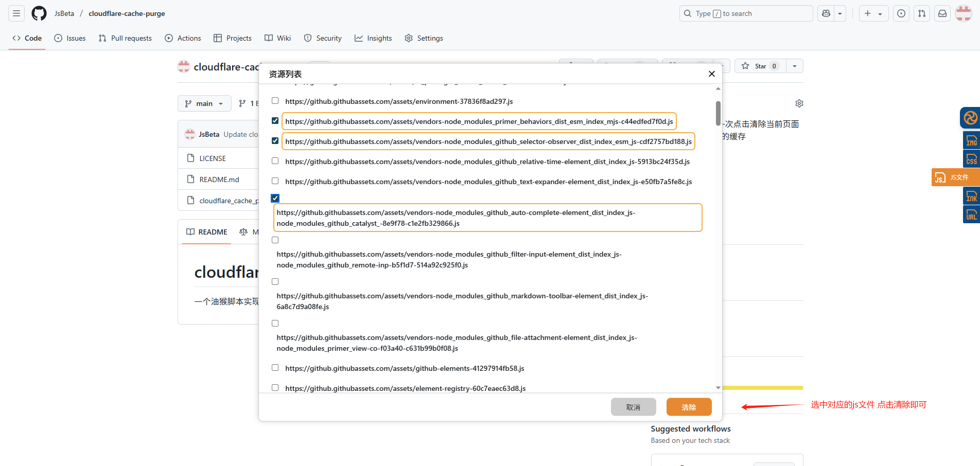Viewport: 980px width, 466px height.
Task: Check the github-elements-41297914fb58.js checkbox
Action: click(275, 368)
